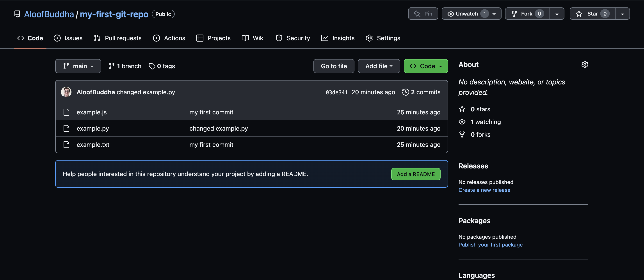Open the About section settings gear
The width and height of the screenshot is (644, 280).
click(585, 64)
